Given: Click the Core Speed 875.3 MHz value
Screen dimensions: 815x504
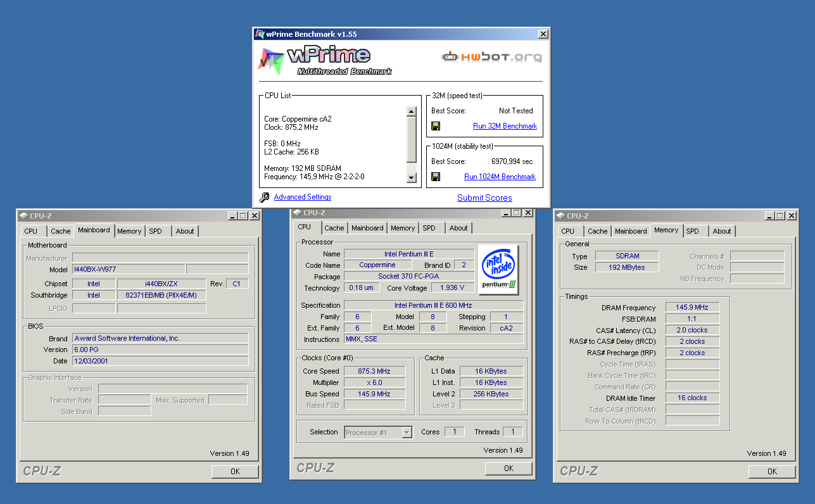Looking at the screenshot, I should [374, 372].
